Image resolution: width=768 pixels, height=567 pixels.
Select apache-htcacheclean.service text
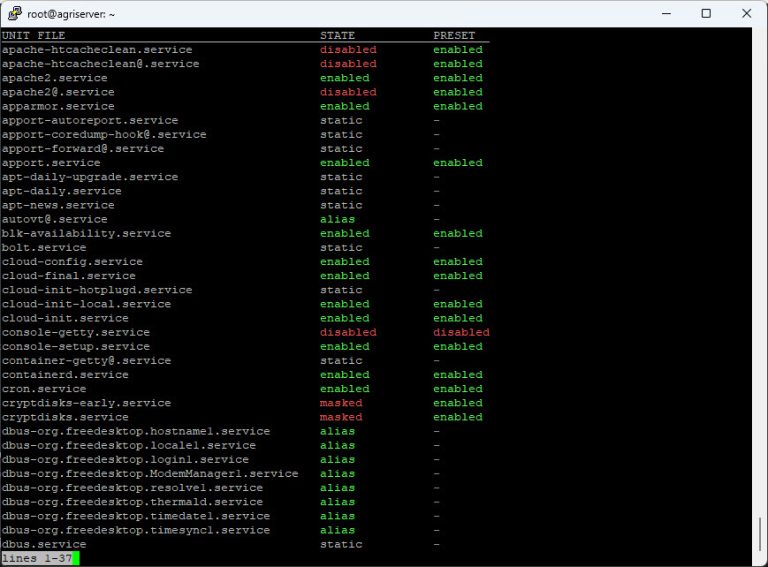click(x=97, y=50)
